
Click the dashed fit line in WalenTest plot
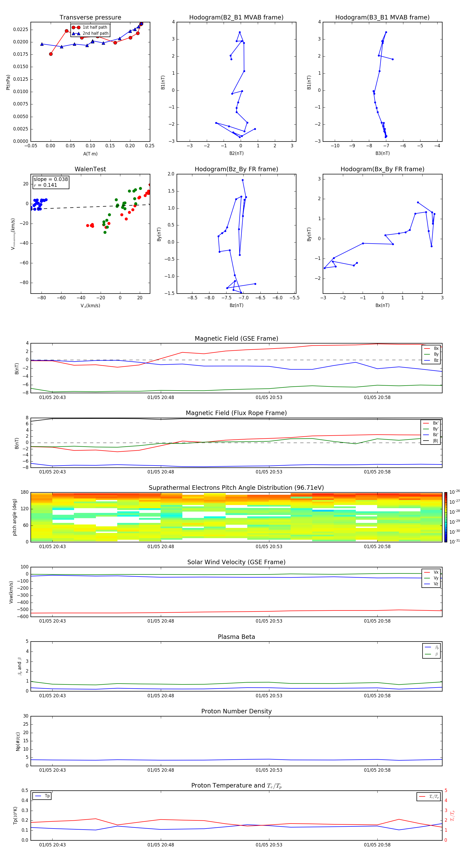click(90, 207)
